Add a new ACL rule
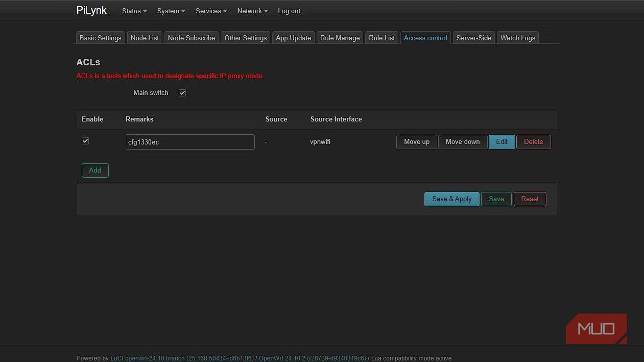The height and width of the screenshot is (362, 644). click(95, 171)
